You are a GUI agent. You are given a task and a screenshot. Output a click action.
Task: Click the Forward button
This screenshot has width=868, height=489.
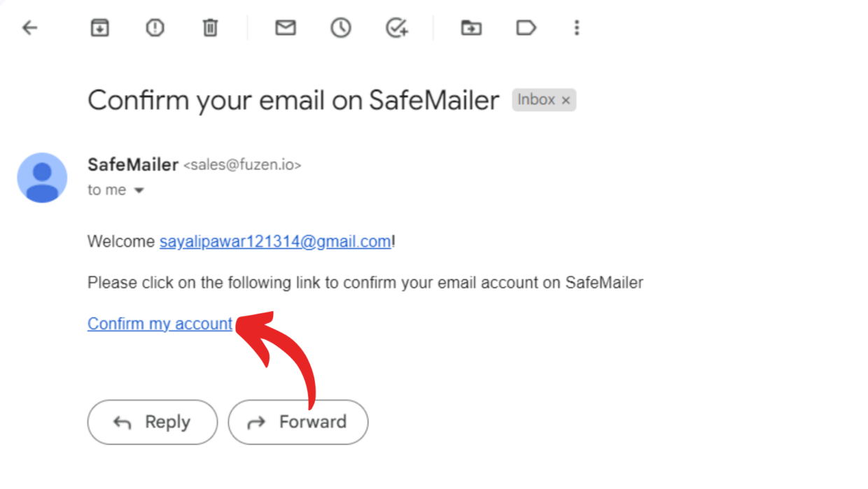[x=298, y=422]
